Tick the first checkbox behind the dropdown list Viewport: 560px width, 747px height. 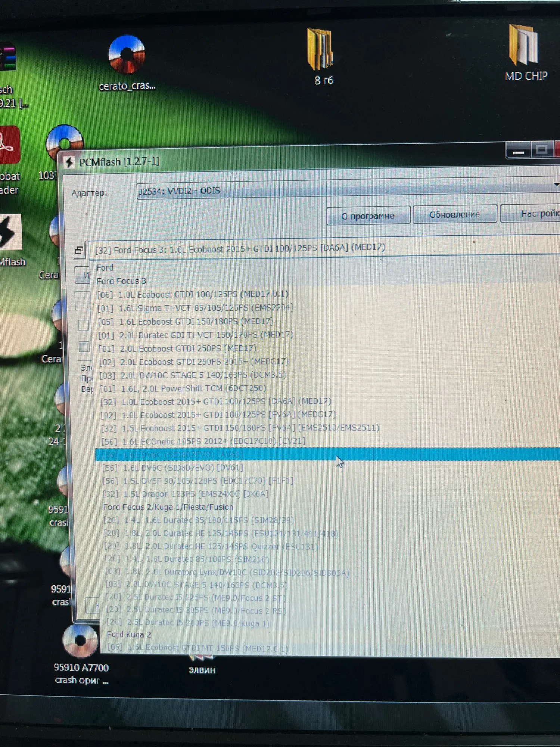pyautogui.click(x=84, y=325)
